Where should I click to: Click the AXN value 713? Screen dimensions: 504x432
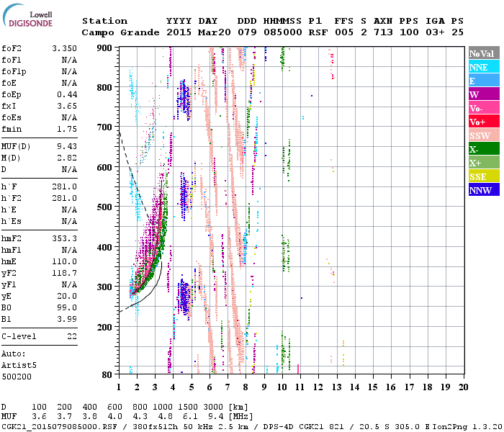pyautogui.click(x=383, y=32)
